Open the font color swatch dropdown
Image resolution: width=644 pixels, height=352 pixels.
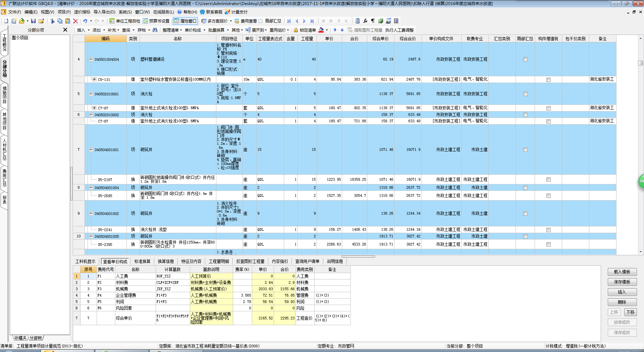(327, 30)
